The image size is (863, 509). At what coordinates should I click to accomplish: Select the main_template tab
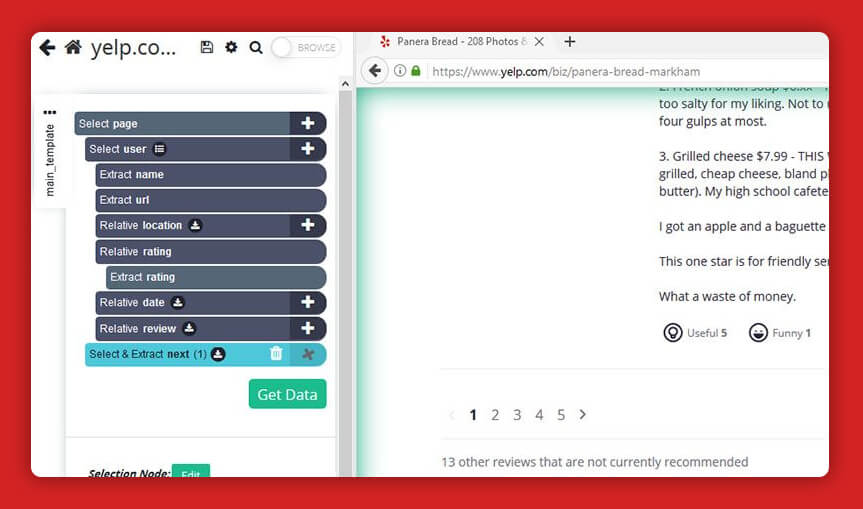tap(50, 160)
